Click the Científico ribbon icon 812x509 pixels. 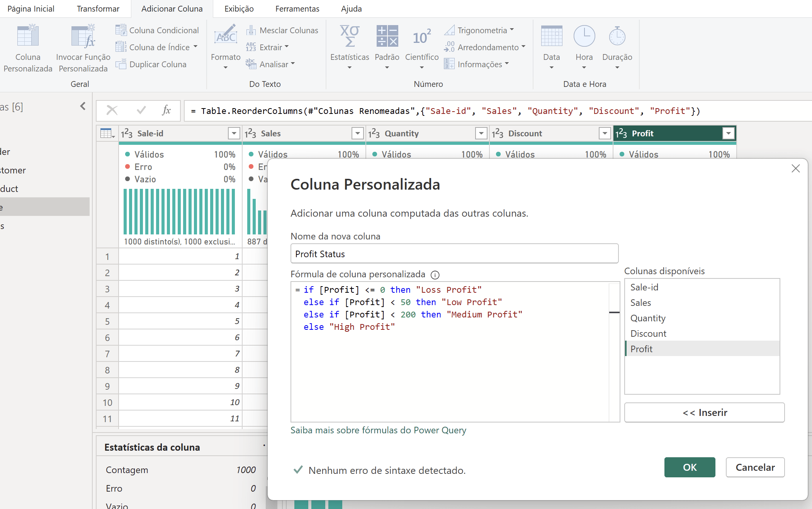421,37
